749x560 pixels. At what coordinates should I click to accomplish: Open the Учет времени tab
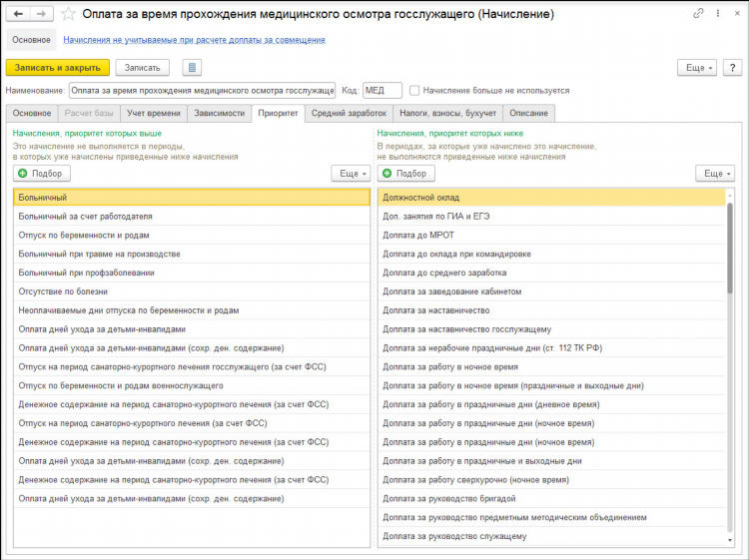(x=154, y=113)
